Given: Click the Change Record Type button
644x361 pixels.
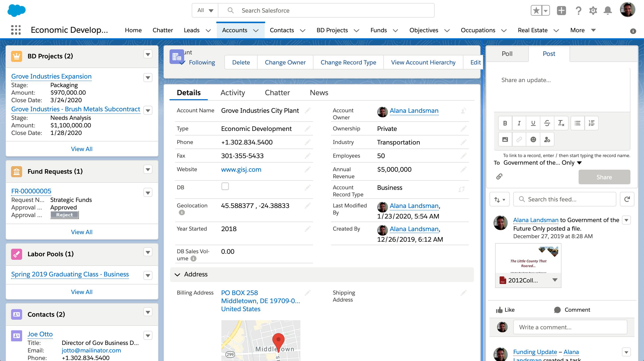Looking at the screenshot, I should point(348,62).
